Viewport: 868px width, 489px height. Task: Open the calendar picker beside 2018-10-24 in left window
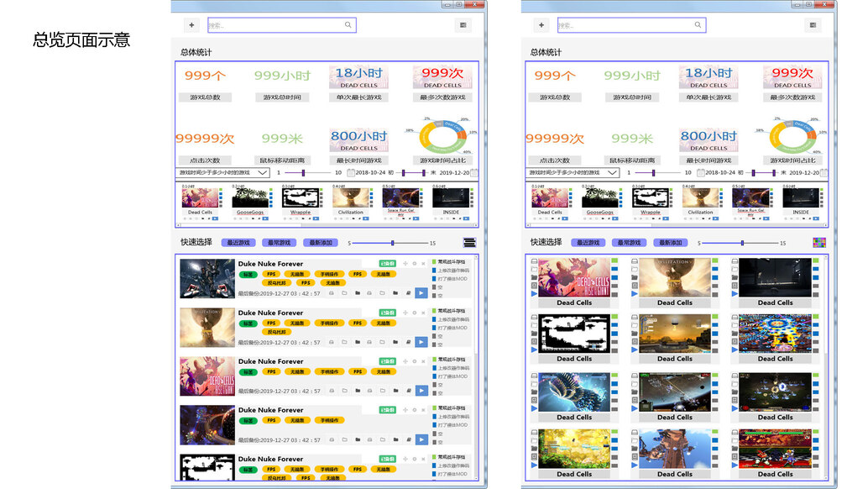pos(350,172)
